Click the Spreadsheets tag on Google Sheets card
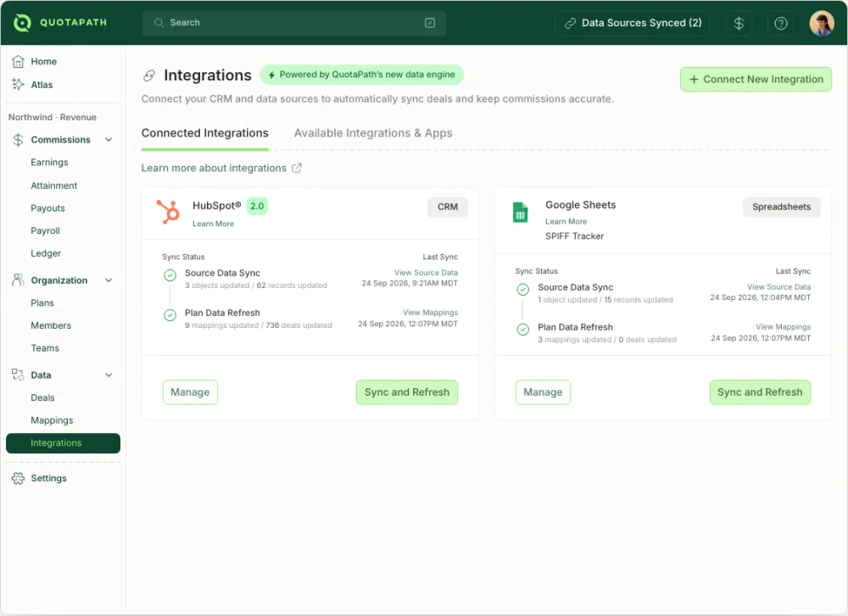848x616 pixels. click(x=782, y=207)
